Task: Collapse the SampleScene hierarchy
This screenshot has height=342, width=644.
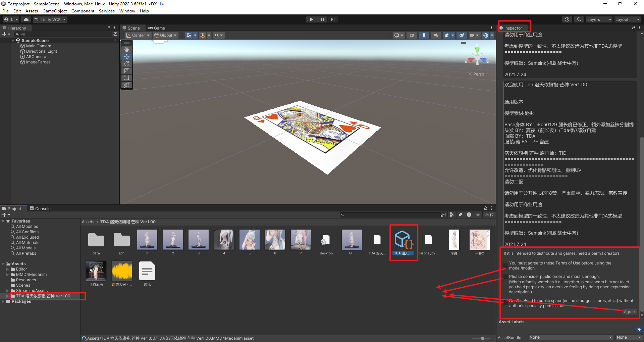Action: tap(13, 41)
